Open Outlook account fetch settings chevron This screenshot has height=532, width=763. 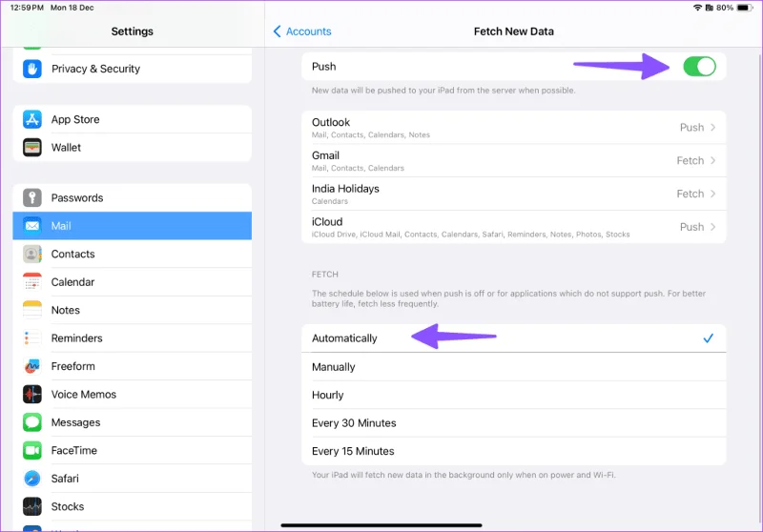click(712, 128)
